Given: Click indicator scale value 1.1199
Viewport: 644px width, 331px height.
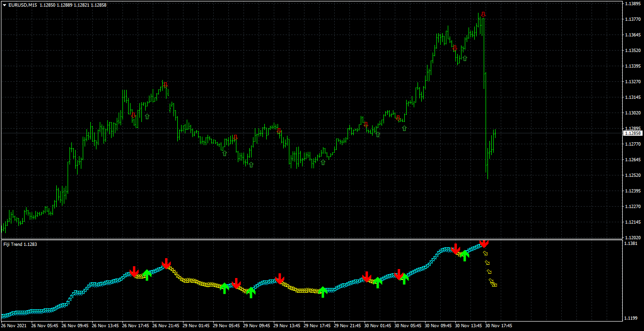Looking at the screenshot, I should [632, 318].
